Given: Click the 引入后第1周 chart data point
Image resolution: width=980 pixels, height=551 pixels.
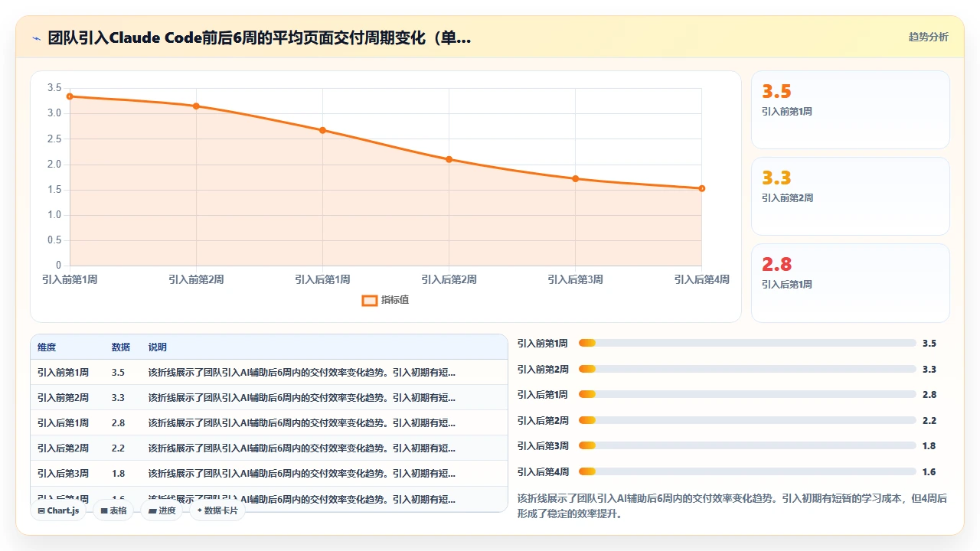Looking at the screenshot, I should (x=322, y=130).
